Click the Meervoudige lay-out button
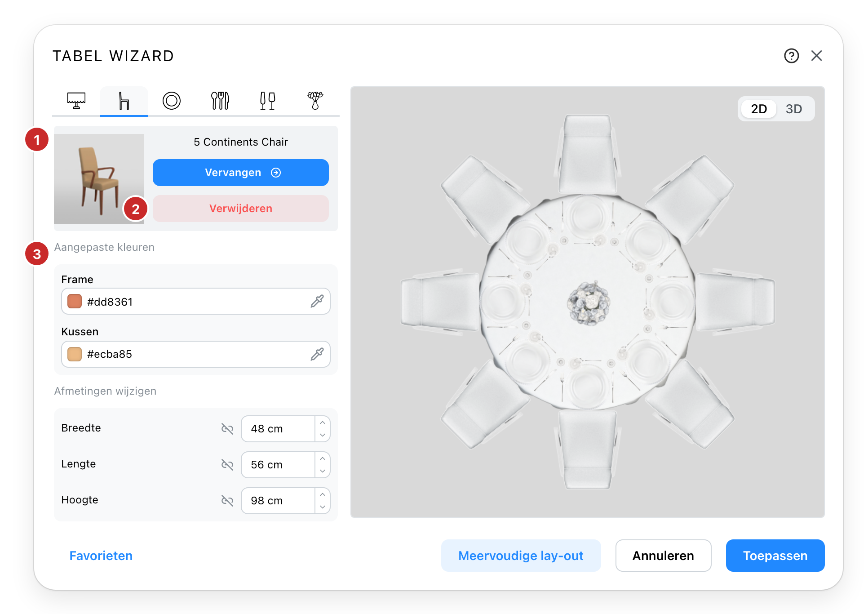 point(521,556)
